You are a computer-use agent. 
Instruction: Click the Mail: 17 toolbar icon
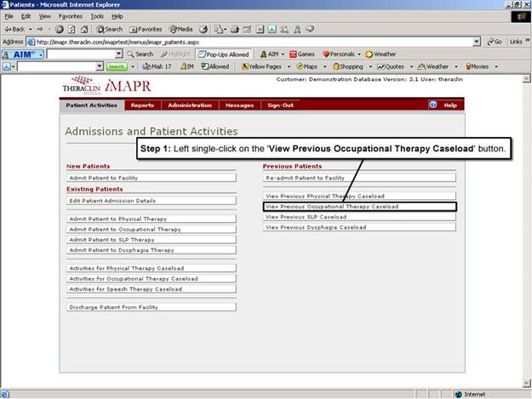[x=157, y=66]
